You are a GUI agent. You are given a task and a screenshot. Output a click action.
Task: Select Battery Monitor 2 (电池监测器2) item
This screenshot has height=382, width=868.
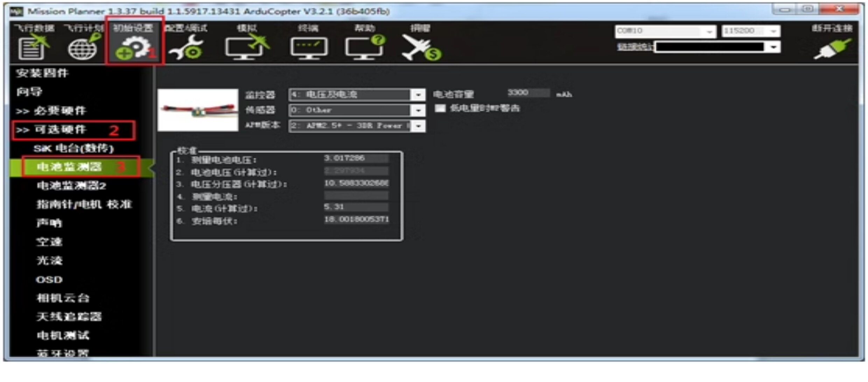click(71, 186)
